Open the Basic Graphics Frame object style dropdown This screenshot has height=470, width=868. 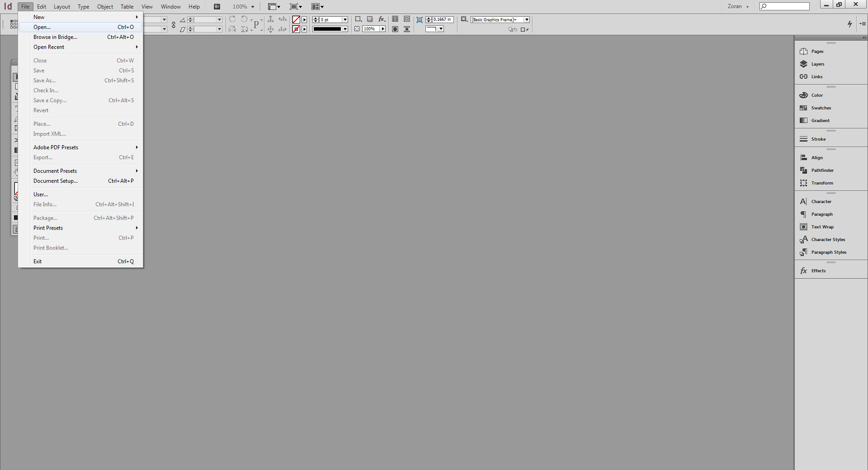pyautogui.click(x=527, y=19)
